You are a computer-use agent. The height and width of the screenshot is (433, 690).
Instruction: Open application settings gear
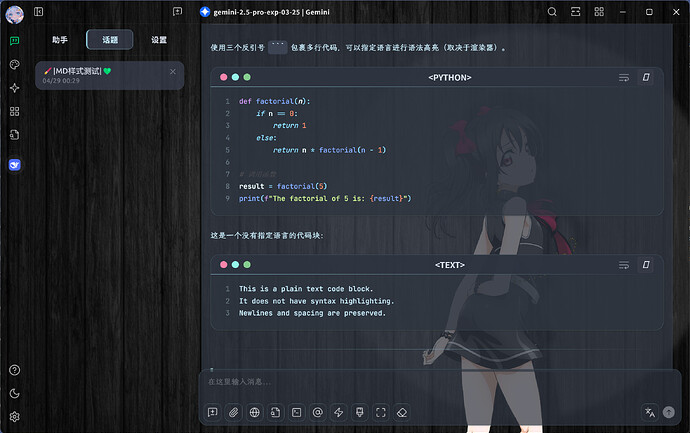[x=15, y=417]
